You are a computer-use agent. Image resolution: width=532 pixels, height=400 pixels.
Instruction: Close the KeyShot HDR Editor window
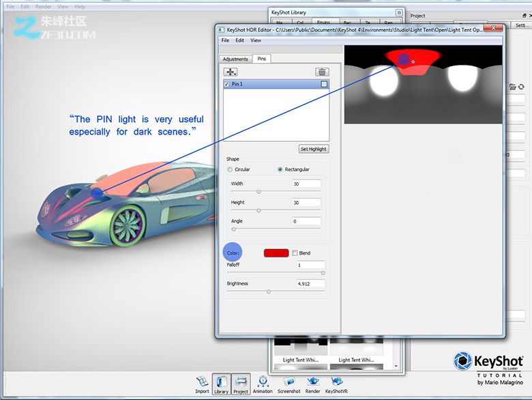coord(493,28)
